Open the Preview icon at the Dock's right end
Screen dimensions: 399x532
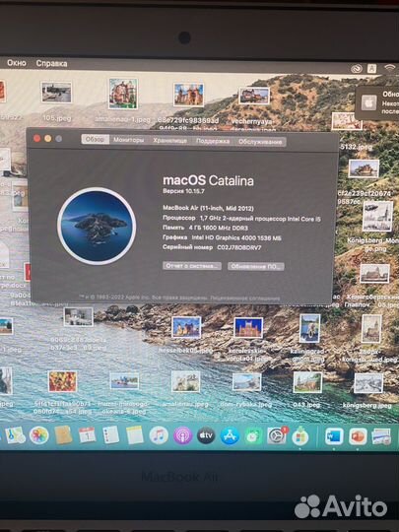pos(381,436)
